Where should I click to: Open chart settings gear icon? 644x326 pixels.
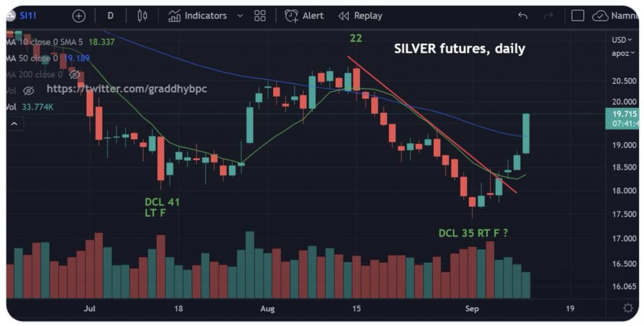[x=628, y=308]
